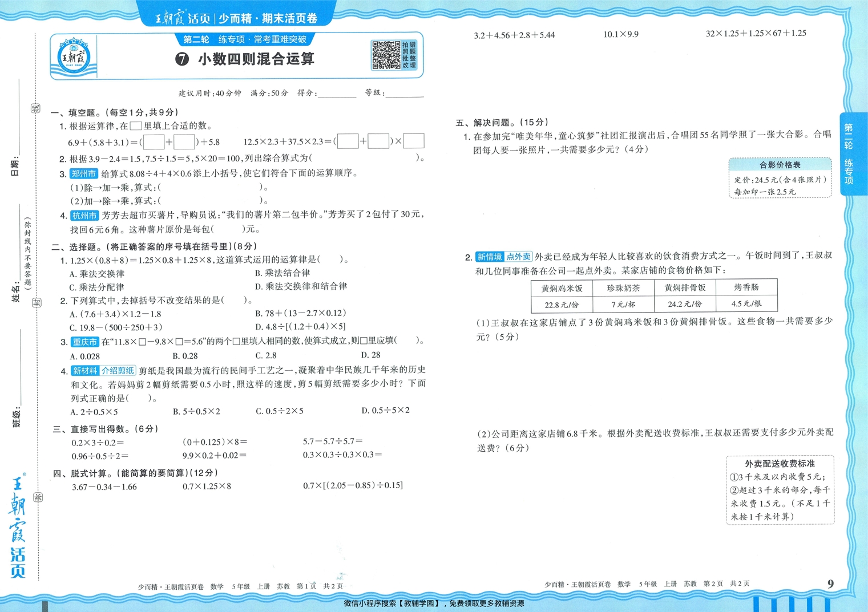Click the page number 9 marker
The image size is (868, 612).
tap(830, 583)
